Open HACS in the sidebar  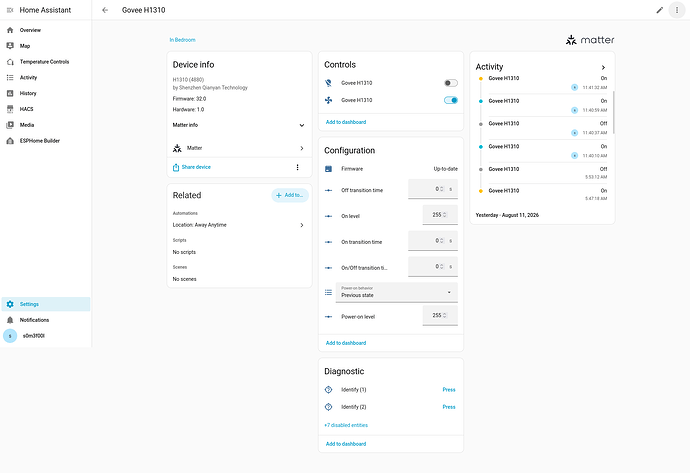[46, 109]
